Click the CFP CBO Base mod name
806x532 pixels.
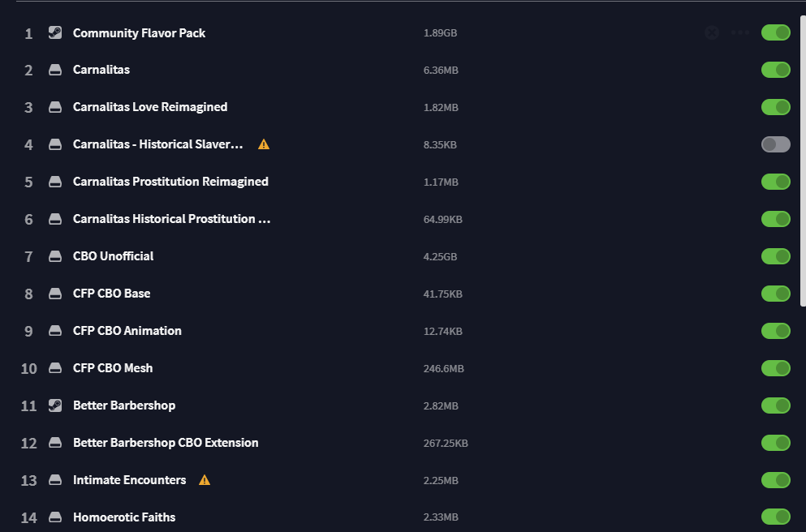(111, 294)
